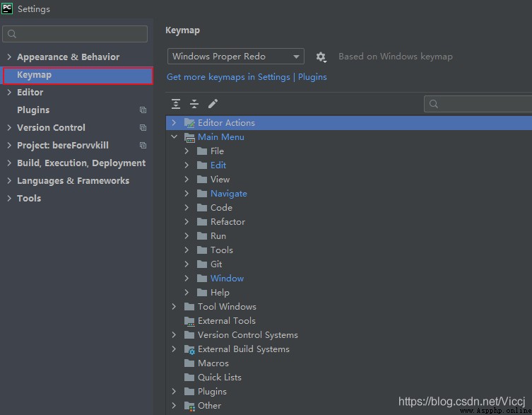Open Project: bereForvvkill settings
Screen dimensions: 532x415
point(63,146)
